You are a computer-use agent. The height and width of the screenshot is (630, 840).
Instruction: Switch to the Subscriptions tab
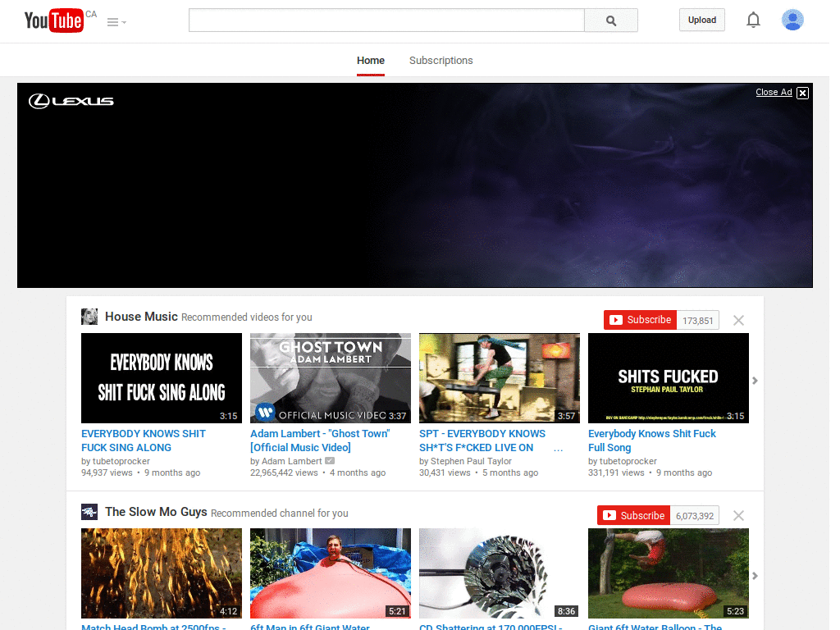[441, 61]
